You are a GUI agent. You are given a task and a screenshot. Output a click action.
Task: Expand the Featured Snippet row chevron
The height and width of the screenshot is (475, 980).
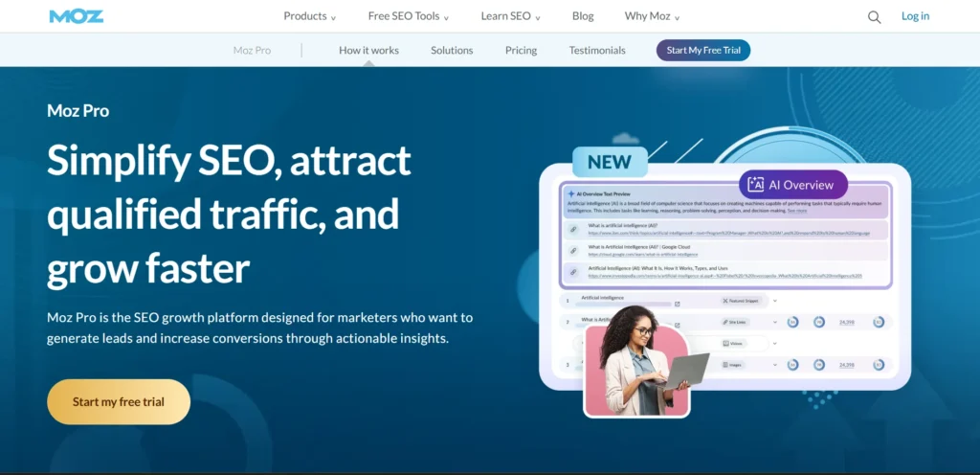tap(775, 301)
